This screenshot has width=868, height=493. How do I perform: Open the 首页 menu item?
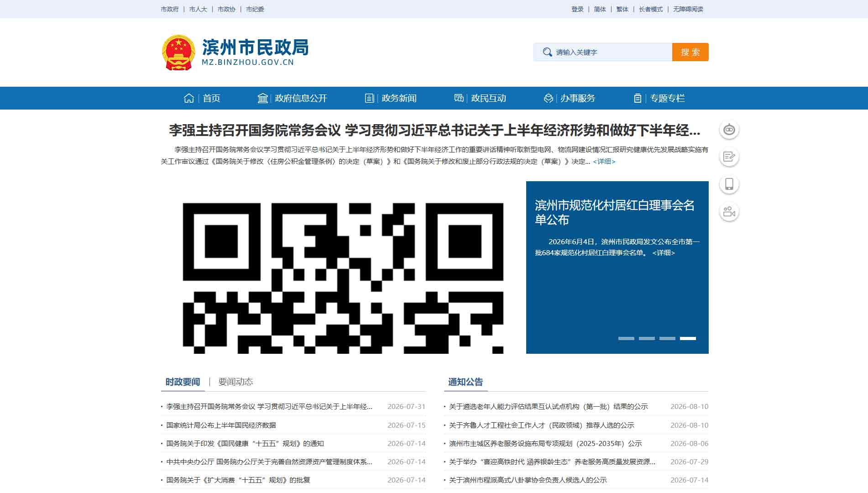211,98
